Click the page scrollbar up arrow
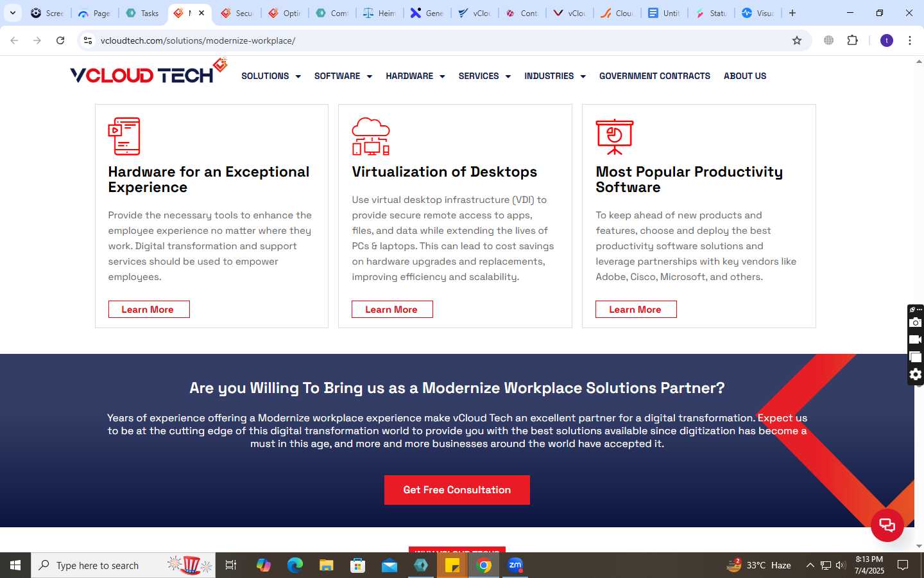The height and width of the screenshot is (578, 924). click(x=919, y=62)
